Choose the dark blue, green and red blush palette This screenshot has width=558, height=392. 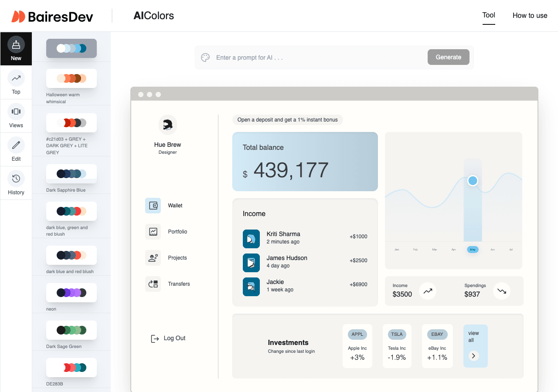71,211
